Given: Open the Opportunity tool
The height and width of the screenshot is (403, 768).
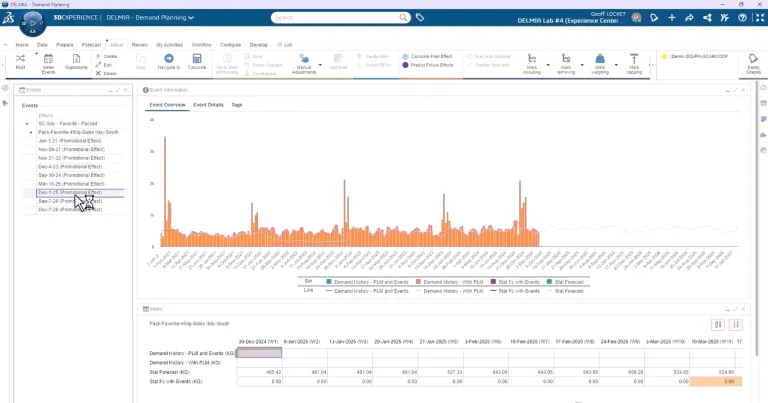Looking at the screenshot, I should [76, 61].
